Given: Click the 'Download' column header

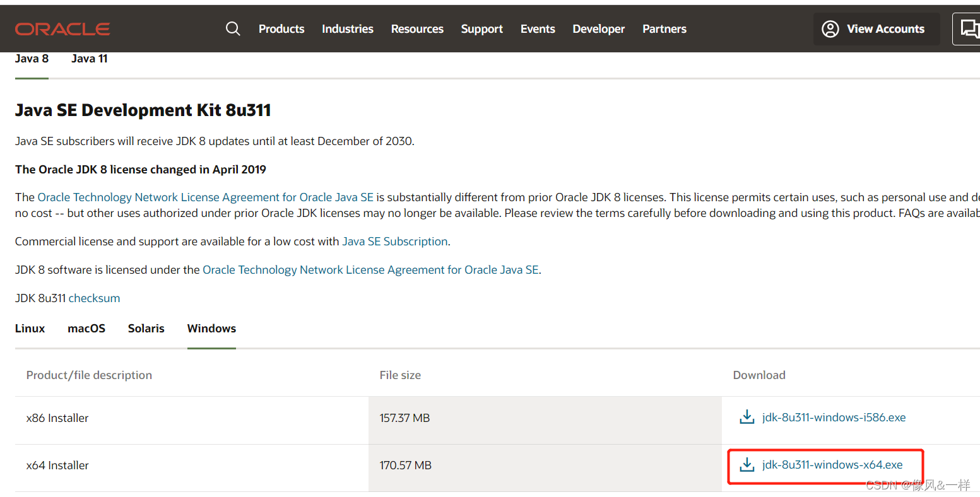Looking at the screenshot, I should [759, 375].
